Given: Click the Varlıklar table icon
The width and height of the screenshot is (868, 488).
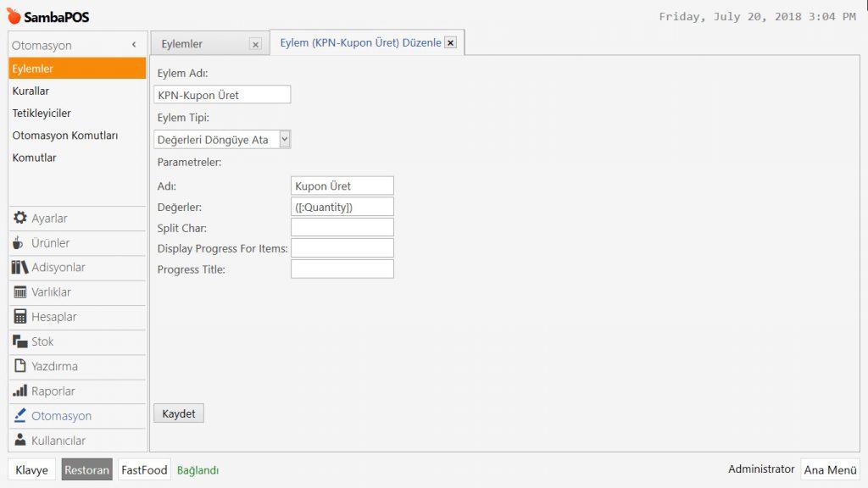Looking at the screenshot, I should coord(20,292).
